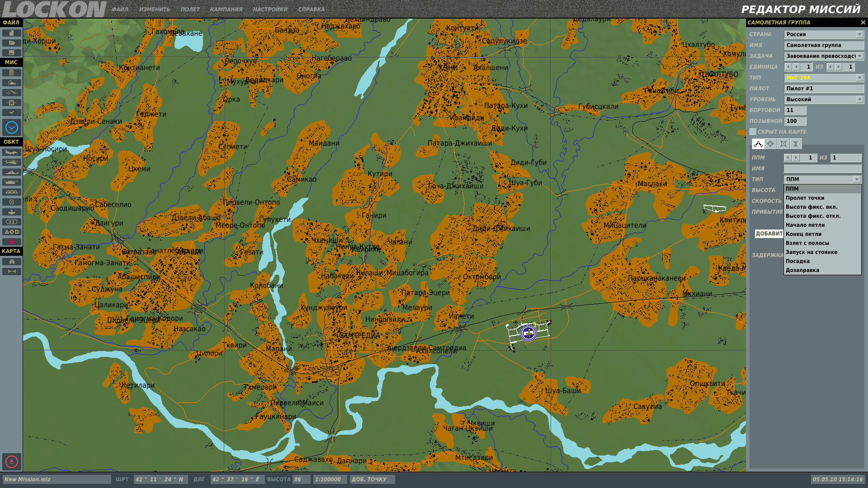Click the red exit icon at bottom left
868x488 pixels.
pyautogui.click(x=12, y=462)
